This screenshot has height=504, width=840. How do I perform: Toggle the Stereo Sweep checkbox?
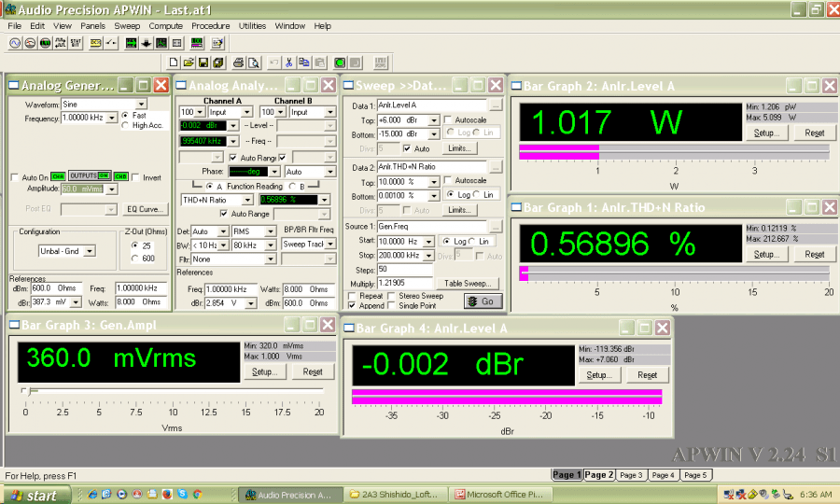392,296
